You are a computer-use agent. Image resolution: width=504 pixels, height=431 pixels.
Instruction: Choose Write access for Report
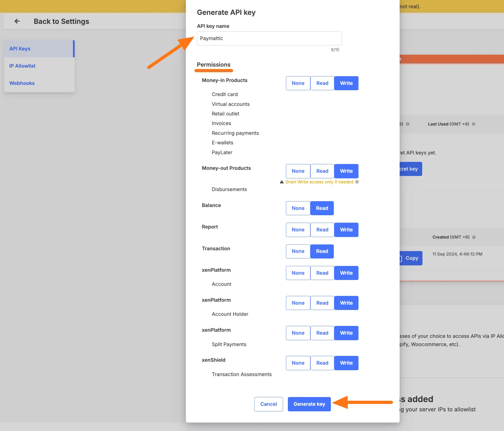click(x=346, y=230)
